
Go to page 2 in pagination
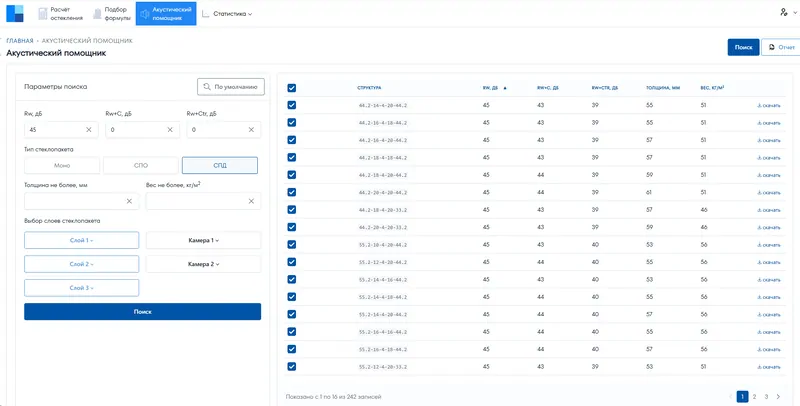tap(754, 396)
